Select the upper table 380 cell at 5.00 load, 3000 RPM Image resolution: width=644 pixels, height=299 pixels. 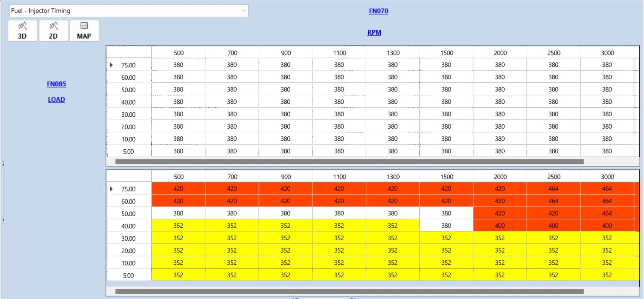pos(607,151)
